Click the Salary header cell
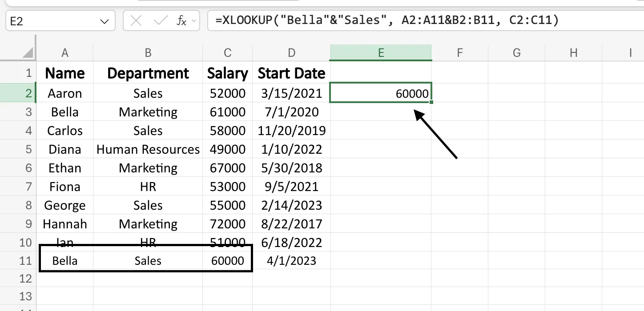644x311 pixels. pos(228,73)
